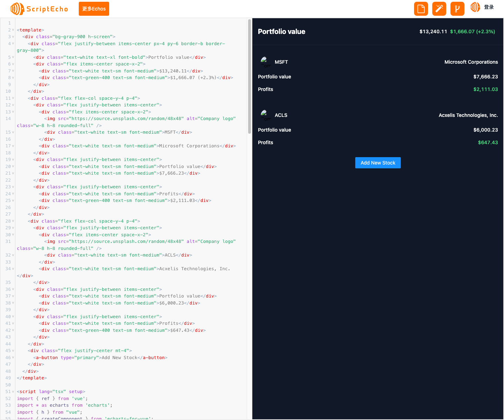Click the ACLS ticker label
The image size is (504, 420).
tap(281, 115)
